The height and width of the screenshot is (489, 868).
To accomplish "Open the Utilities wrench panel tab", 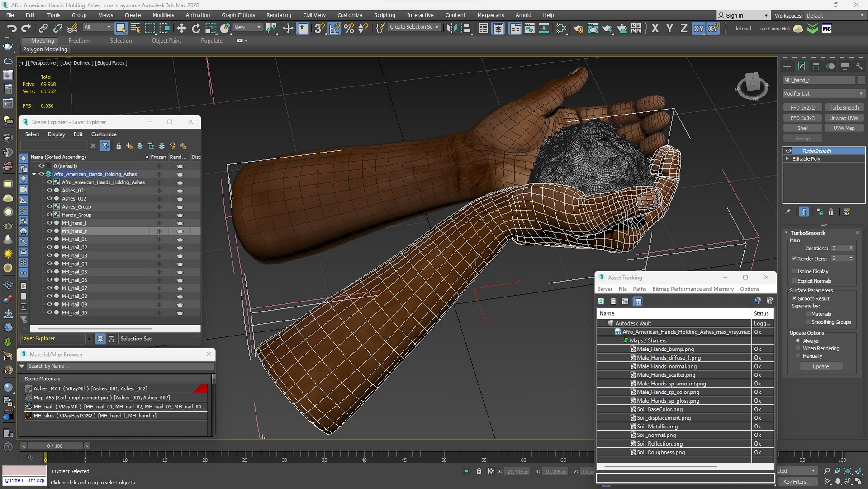I will point(859,66).
